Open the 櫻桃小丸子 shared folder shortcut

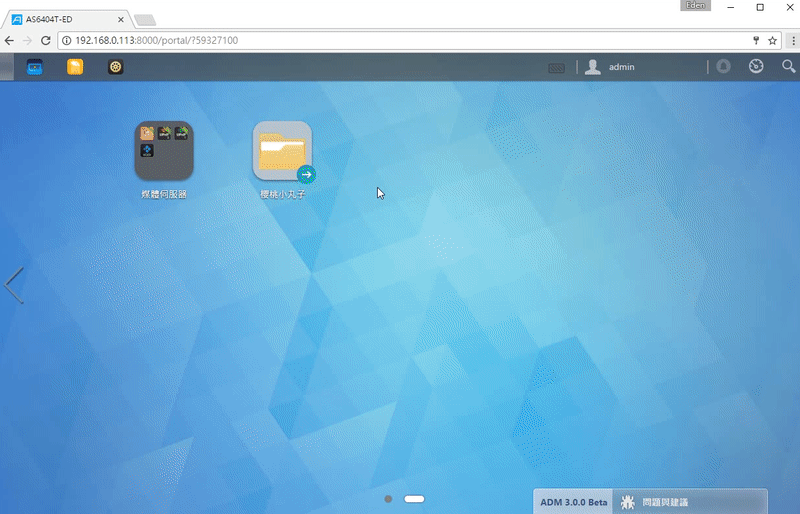(x=283, y=151)
